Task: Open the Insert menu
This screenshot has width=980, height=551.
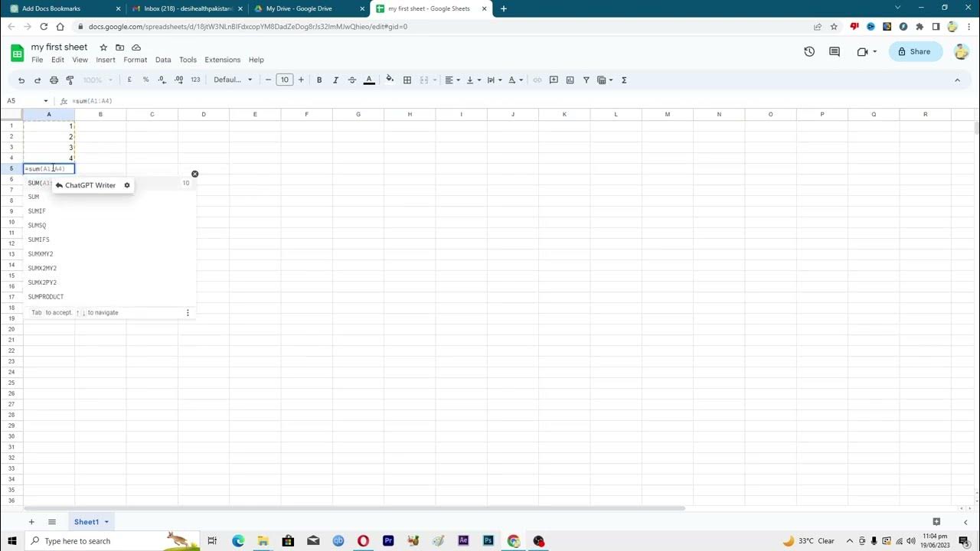Action: [x=106, y=60]
